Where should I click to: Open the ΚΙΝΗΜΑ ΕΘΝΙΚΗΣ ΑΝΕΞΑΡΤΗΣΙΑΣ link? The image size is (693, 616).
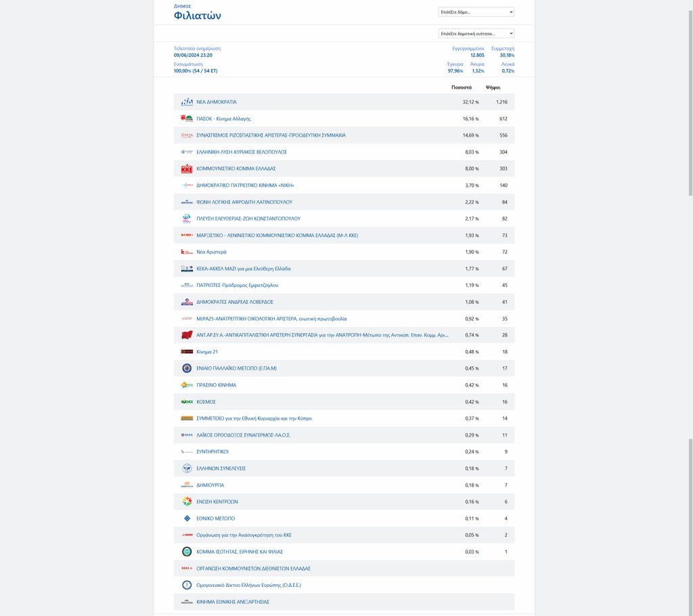[x=233, y=602]
